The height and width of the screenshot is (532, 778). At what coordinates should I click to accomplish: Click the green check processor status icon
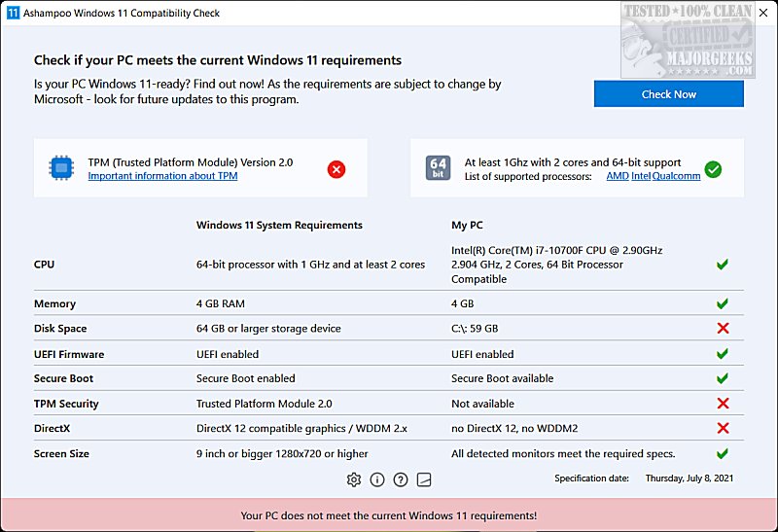coord(713,169)
